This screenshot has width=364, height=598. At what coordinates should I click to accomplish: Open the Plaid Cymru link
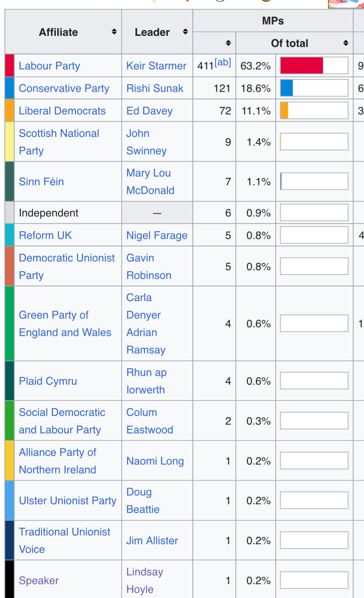pos(48,381)
